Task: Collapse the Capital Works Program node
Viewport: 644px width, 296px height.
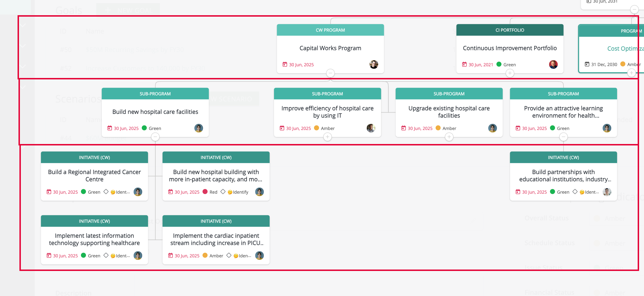Action: tap(330, 73)
